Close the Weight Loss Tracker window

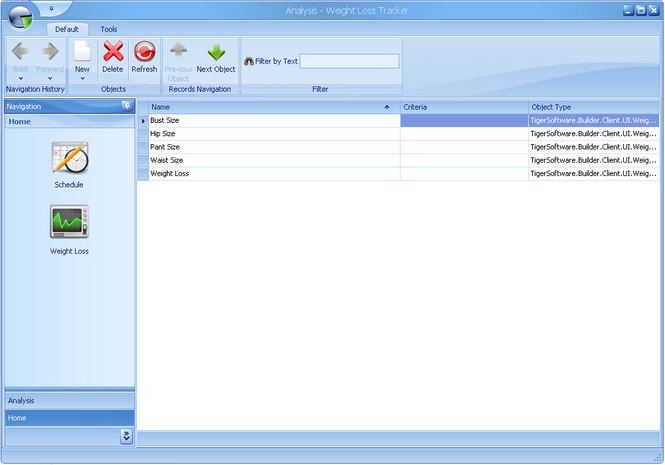pyautogui.click(x=654, y=11)
